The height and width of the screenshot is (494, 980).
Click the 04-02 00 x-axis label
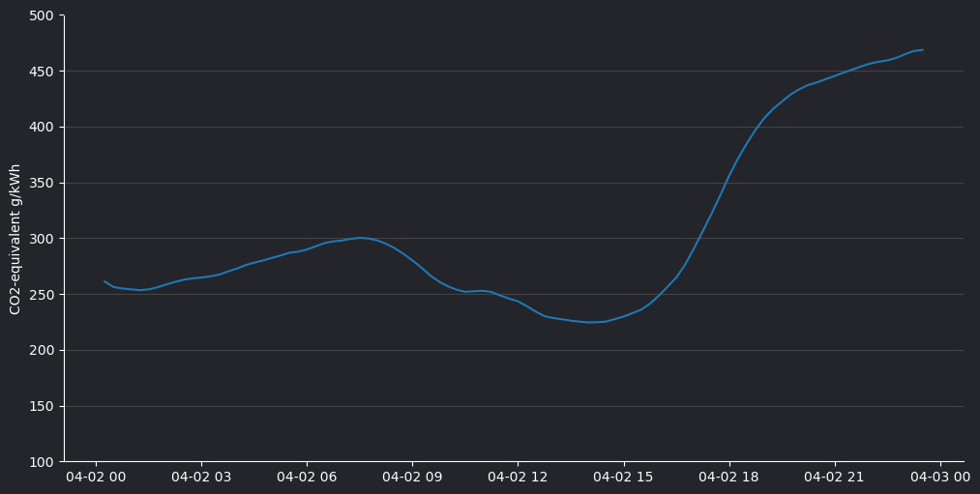[x=96, y=477]
